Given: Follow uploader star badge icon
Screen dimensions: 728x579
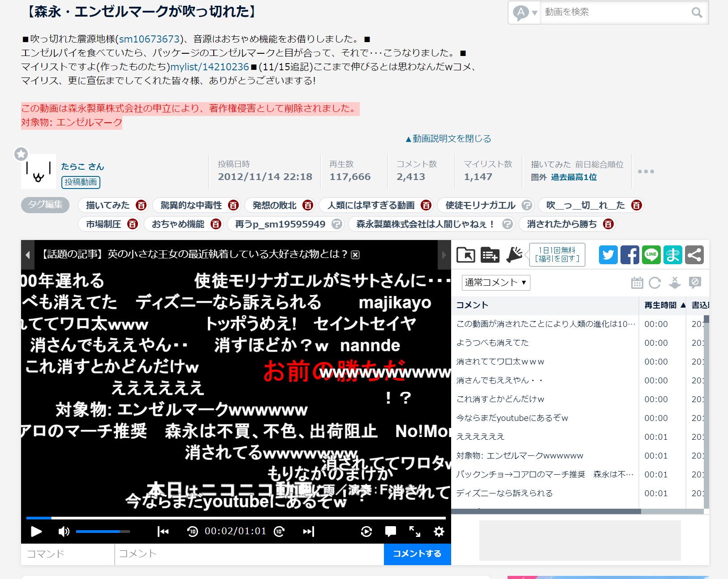Looking at the screenshot, I should click(x=21, y=154).
